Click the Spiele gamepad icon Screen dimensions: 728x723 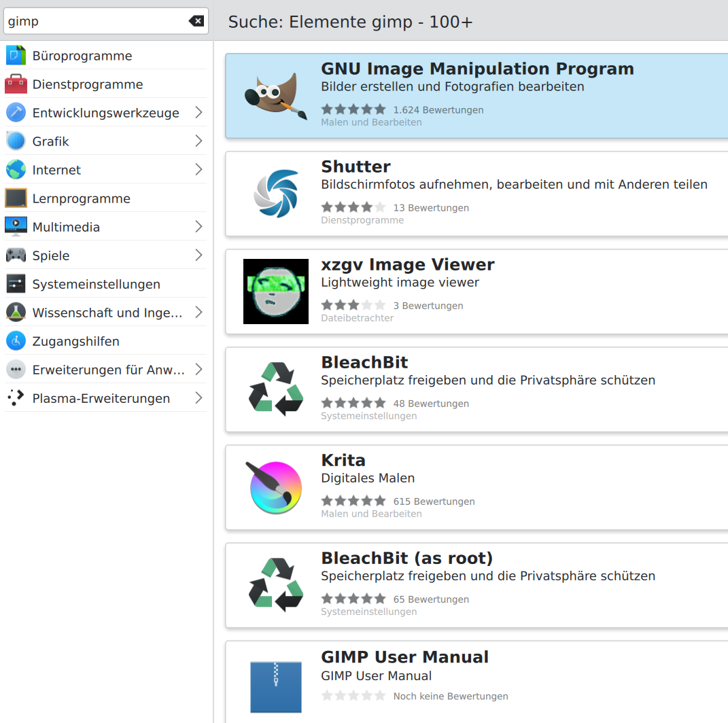coord(16,255)
